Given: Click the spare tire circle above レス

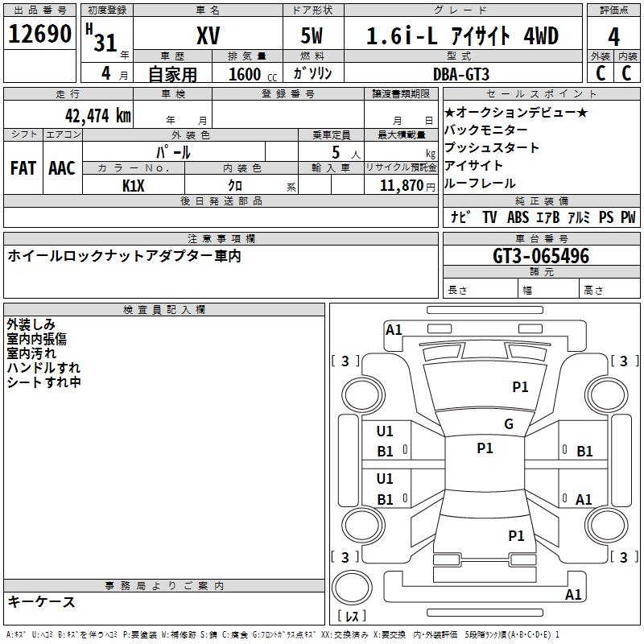Looking at the screenshot, I should (352, 588).
